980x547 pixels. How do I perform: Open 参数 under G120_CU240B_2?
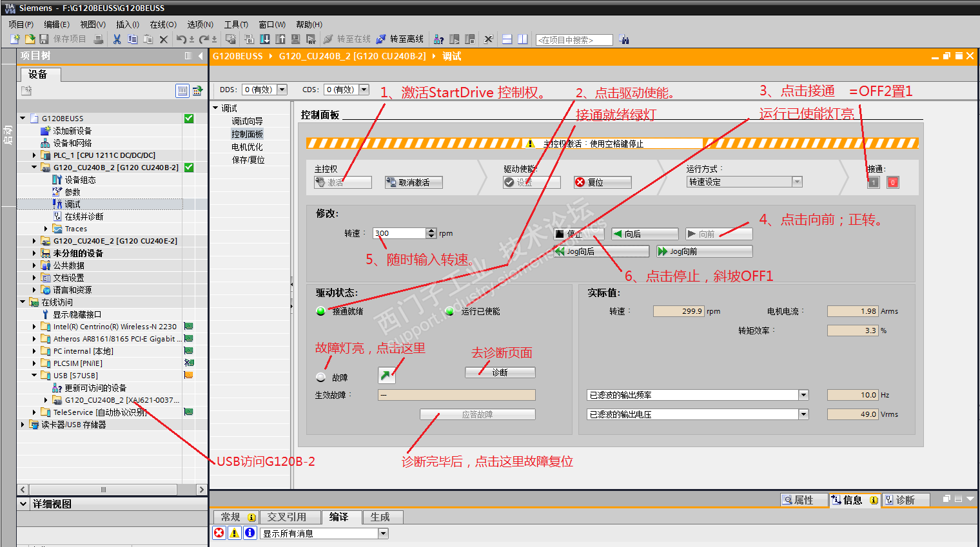pos(72,192)
